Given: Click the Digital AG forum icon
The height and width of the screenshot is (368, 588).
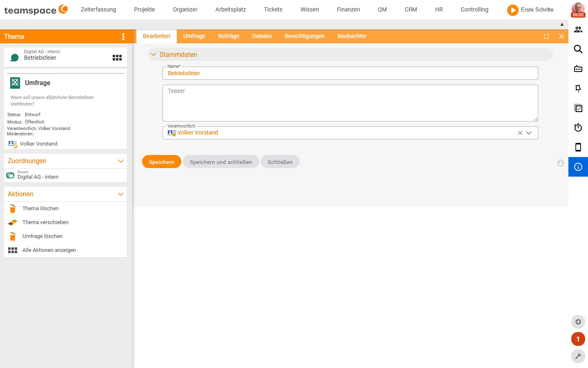Looking at the screenshot, I should click(10, 175).
